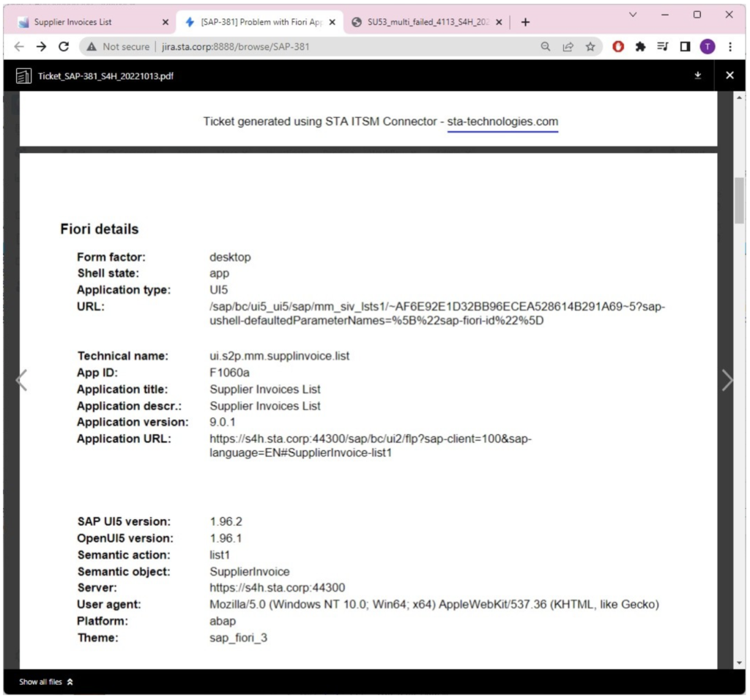This screenshot has height=700, width=750.
Task: Click the Semantic object value SupplierInvoice
Action: (x=250, y=572)
